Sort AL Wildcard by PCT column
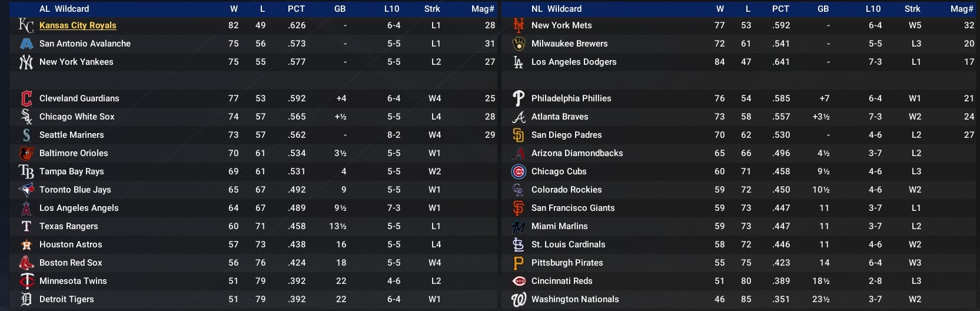Image resolution: width=980 pixels, height=311 pixels. (296, 9)
